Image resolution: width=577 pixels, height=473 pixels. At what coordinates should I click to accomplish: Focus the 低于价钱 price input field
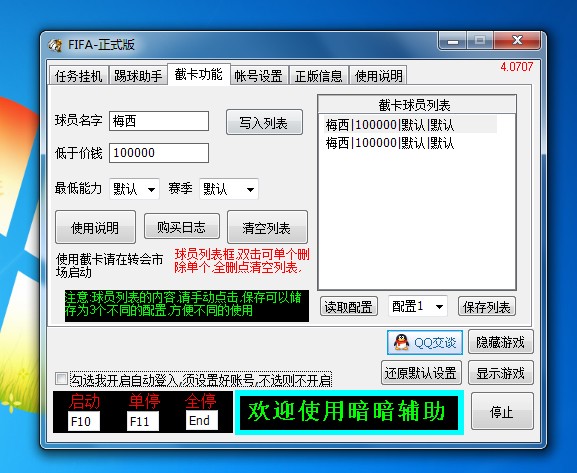point(159,153)
